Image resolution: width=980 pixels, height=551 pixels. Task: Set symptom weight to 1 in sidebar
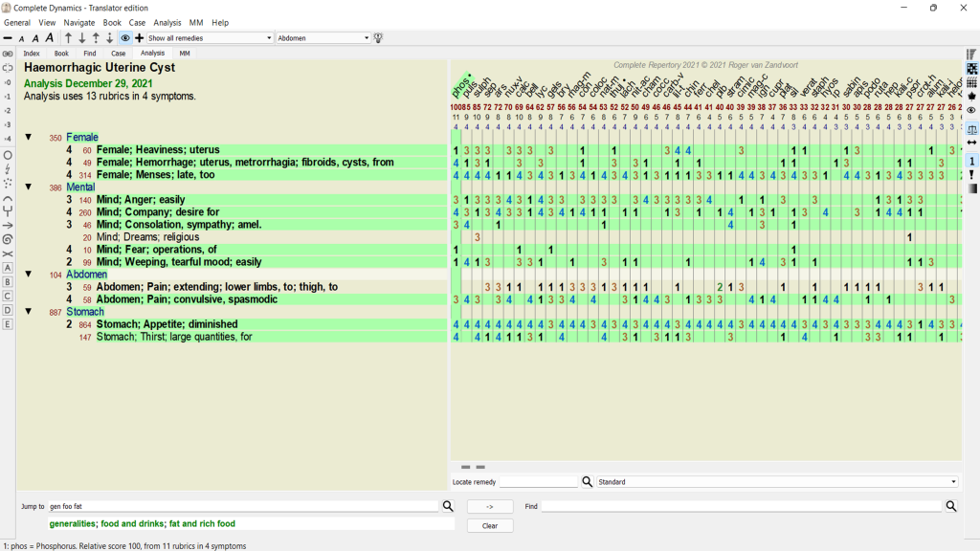(x=8, y=97)
